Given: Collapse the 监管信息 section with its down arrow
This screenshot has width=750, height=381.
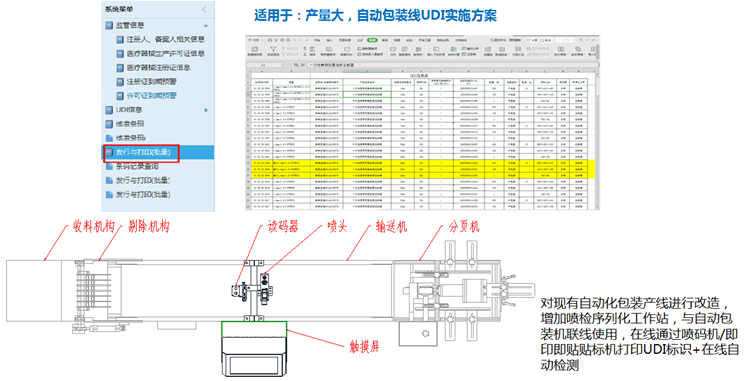Looking at the screenshot, I should pyautogui.click(x=206, y=26).
